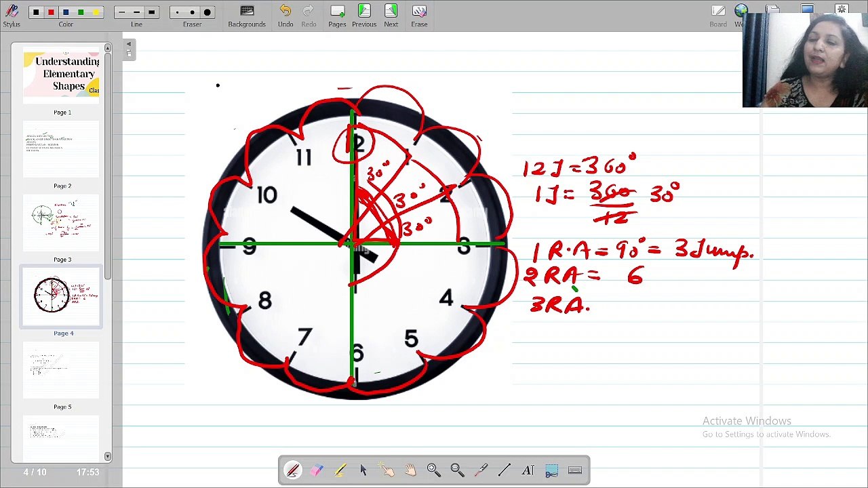Choose the medium line width

[136, 12]
